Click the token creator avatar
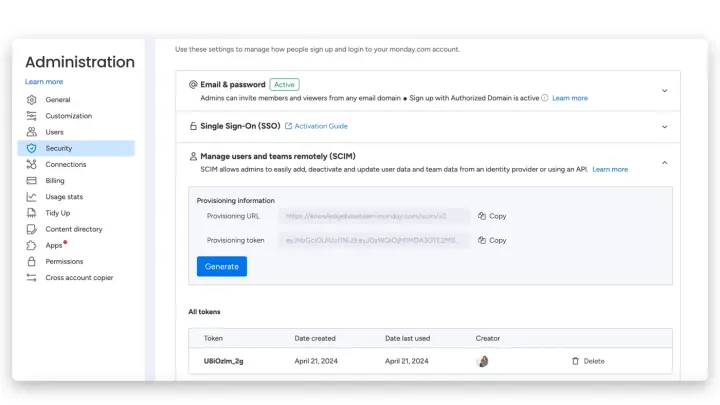 tap(483, 361)
